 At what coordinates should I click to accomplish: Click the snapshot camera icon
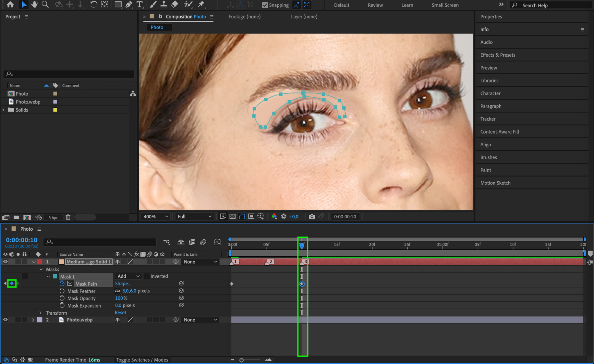click(x=311, y=216)
